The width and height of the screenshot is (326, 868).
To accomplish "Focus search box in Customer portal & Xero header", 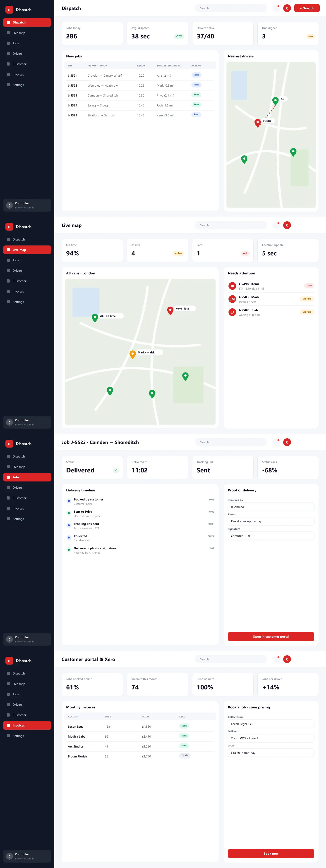I will point(231,659).
